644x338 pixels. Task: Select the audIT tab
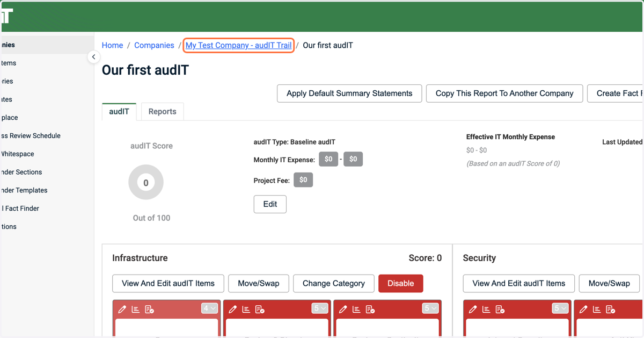[119, 111]
